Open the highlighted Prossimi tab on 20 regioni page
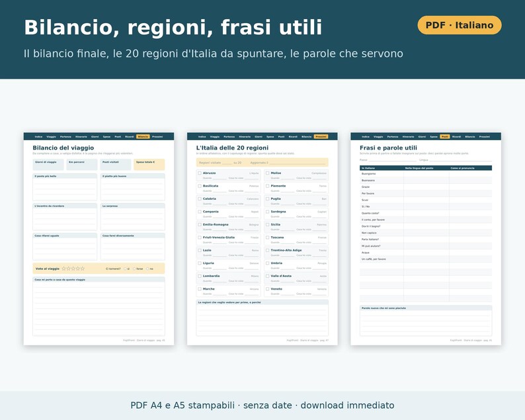525x420 pixels. pyautogui.click(x=321, y=137)
